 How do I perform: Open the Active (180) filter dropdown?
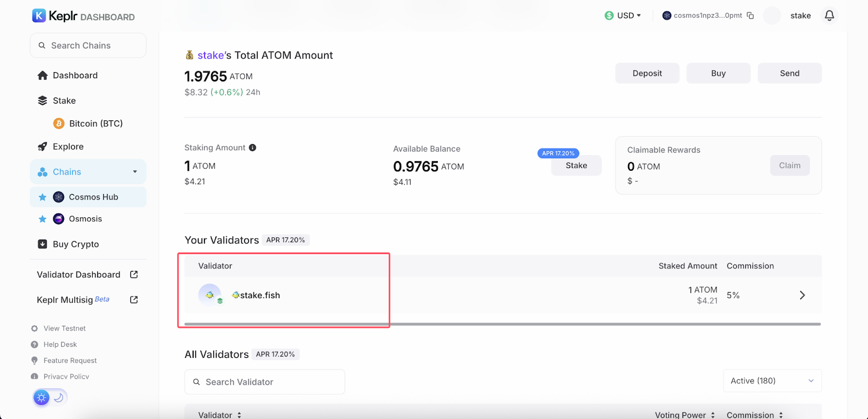(772, 381)
